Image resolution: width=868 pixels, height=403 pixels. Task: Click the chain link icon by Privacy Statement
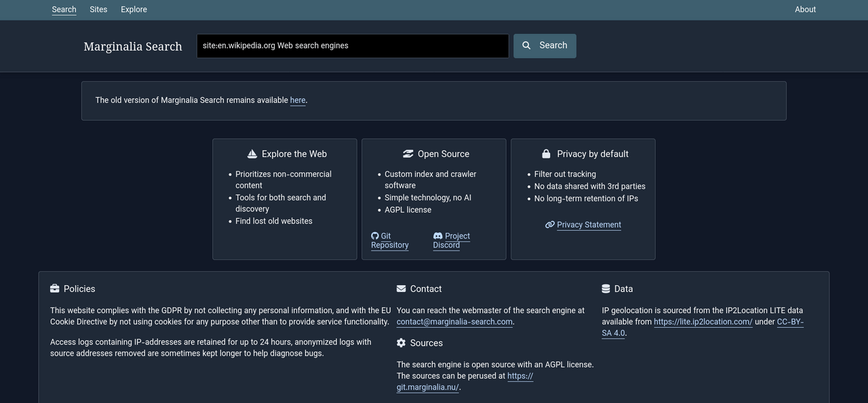click(x=550, y=225)
